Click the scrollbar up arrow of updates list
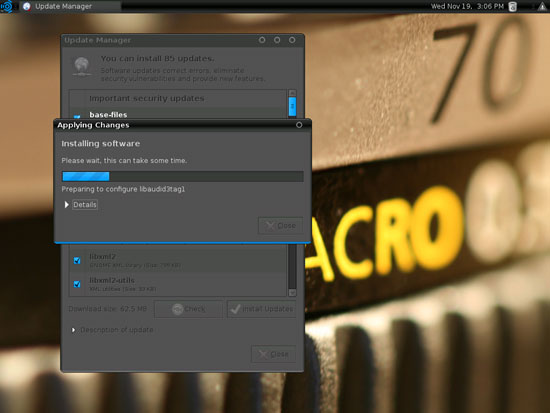The height and width of the screenshot is (413, 550). 292,93
